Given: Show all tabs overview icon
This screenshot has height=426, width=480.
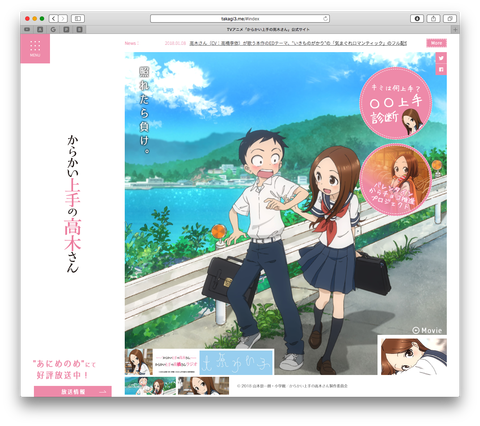Looking at the screenshot, I should pos(450,19).
